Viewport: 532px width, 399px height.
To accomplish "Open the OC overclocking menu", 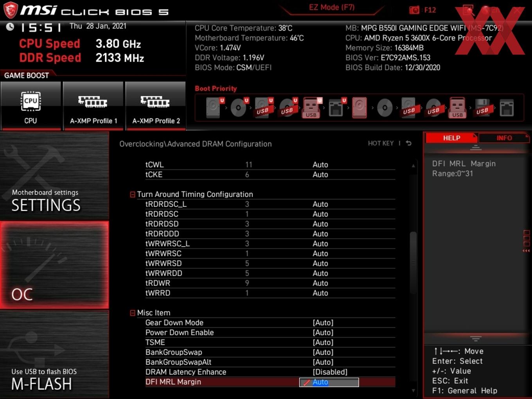I will (54, 265).
